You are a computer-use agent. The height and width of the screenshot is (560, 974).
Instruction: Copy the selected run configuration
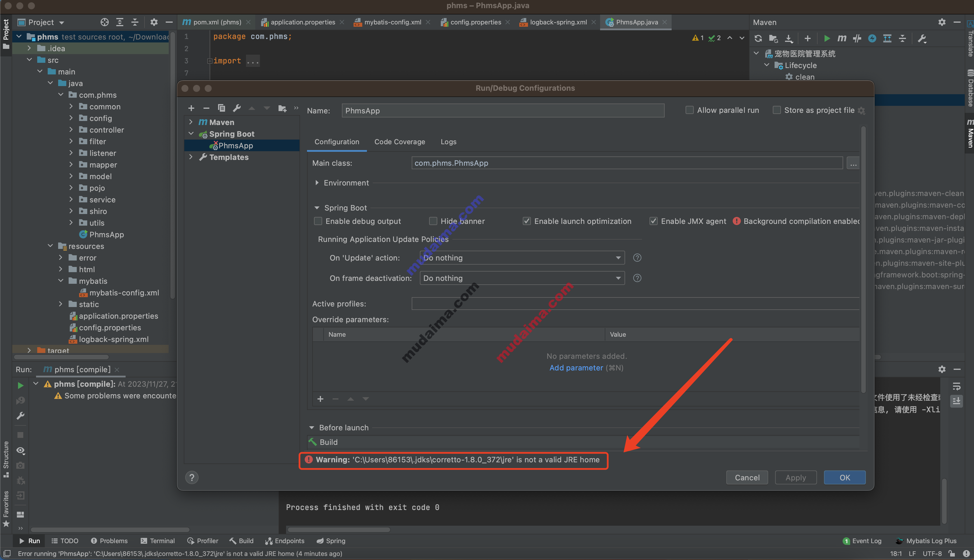221,108
